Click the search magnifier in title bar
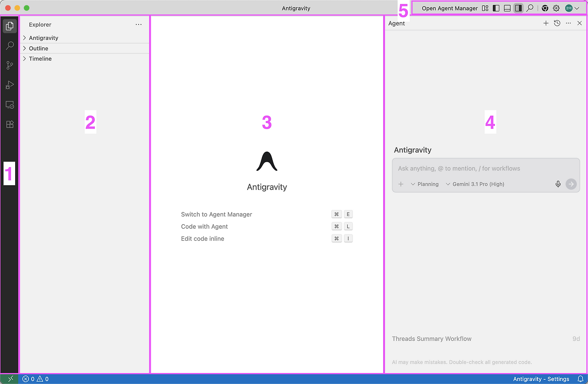 coord(530,8)
